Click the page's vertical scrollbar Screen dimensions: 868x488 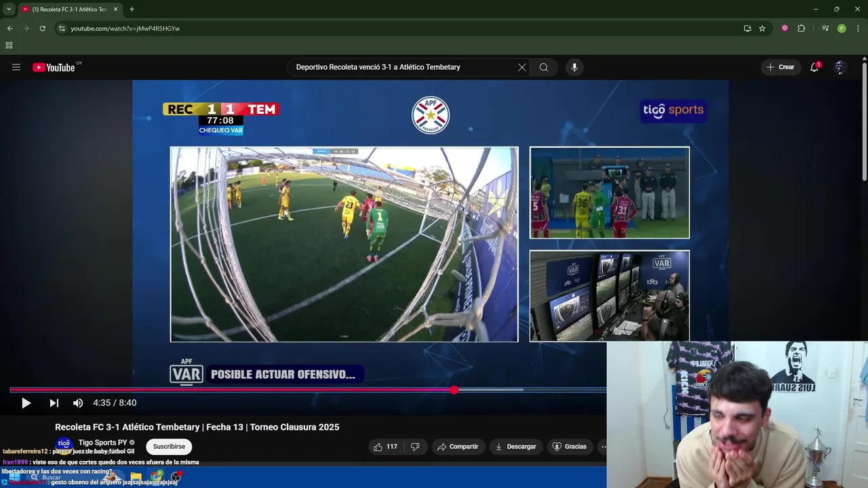(864, 121)
